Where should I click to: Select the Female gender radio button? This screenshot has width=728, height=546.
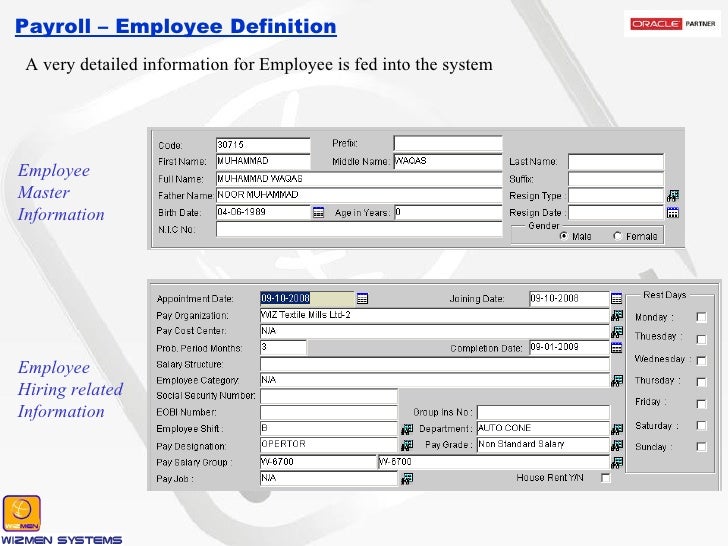click(x=618, y=236)
